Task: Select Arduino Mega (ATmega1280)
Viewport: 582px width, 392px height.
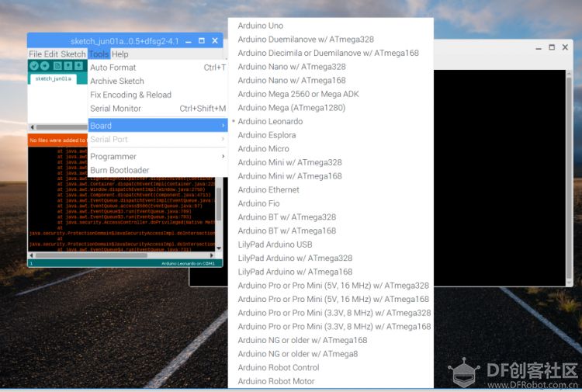Action: point(331,108)
